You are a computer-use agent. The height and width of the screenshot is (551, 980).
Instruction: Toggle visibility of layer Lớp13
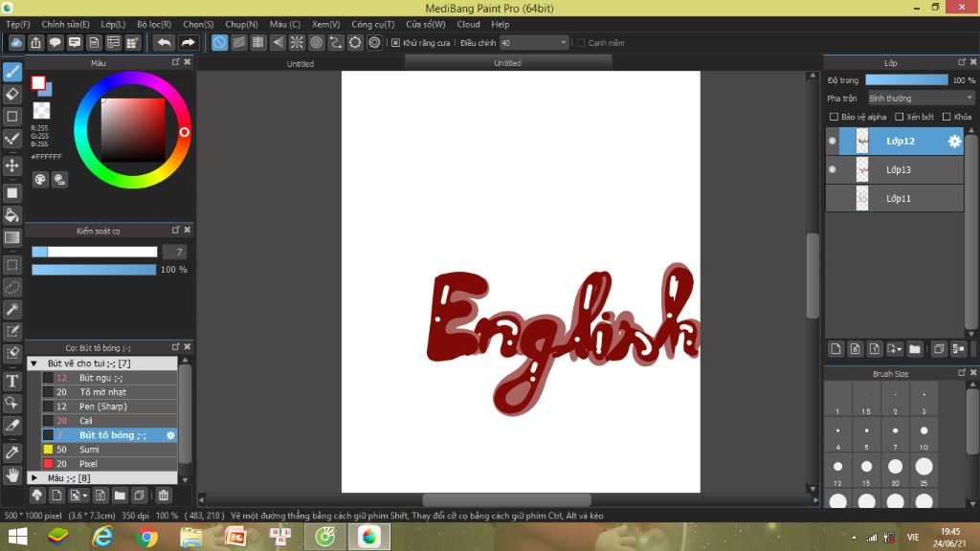(x=830, y=169)
